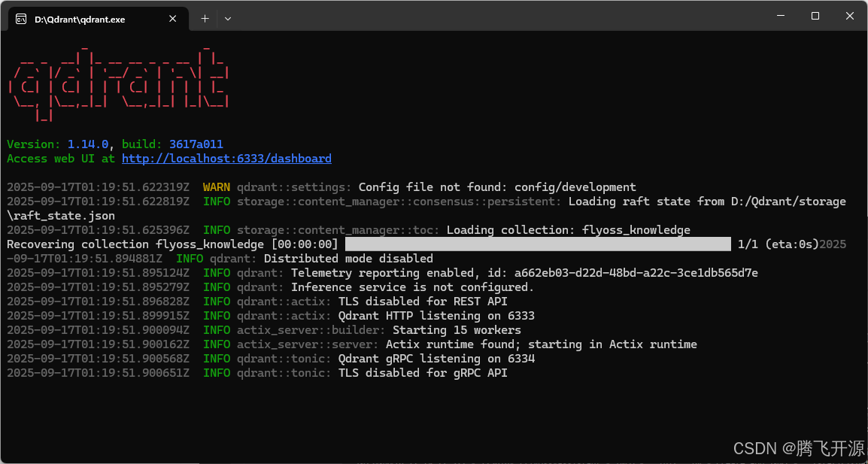This screenshot has width=868, height=464.
Task: Click 'TLS disabled for REST API' message
Action: point(423,302)
